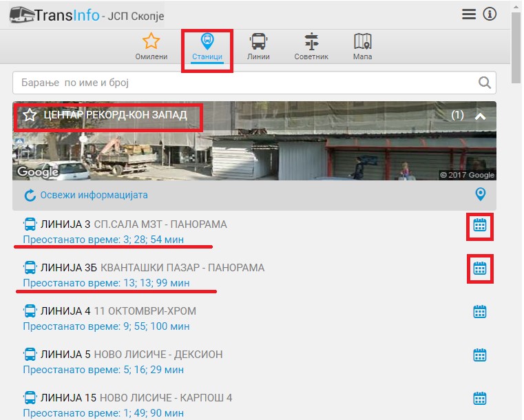Toggle favorite star for ЦЕНТАР РЕКОРД-КОН ЗАПАД

coord(30,115)
